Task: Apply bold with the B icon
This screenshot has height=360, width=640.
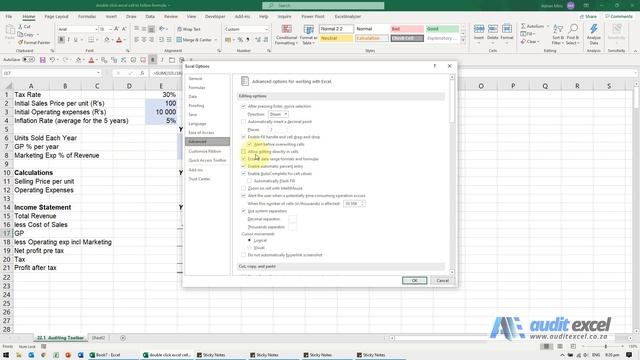Action: (61, 40)
